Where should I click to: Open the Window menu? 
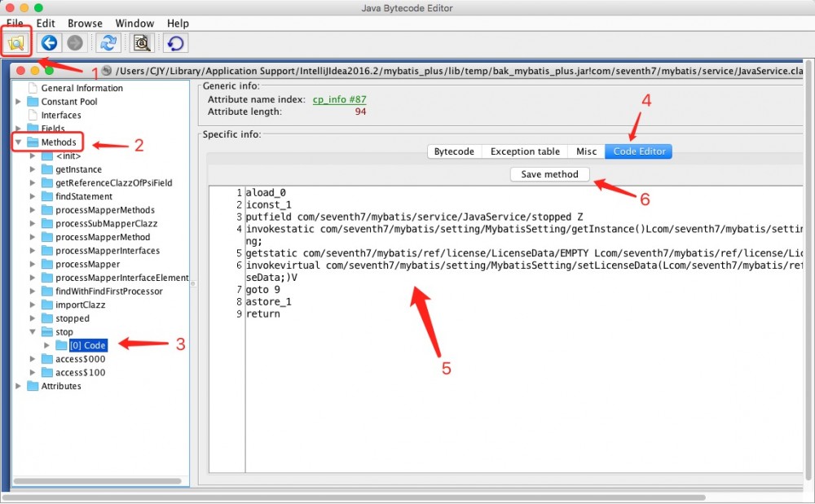click(134, 23)
